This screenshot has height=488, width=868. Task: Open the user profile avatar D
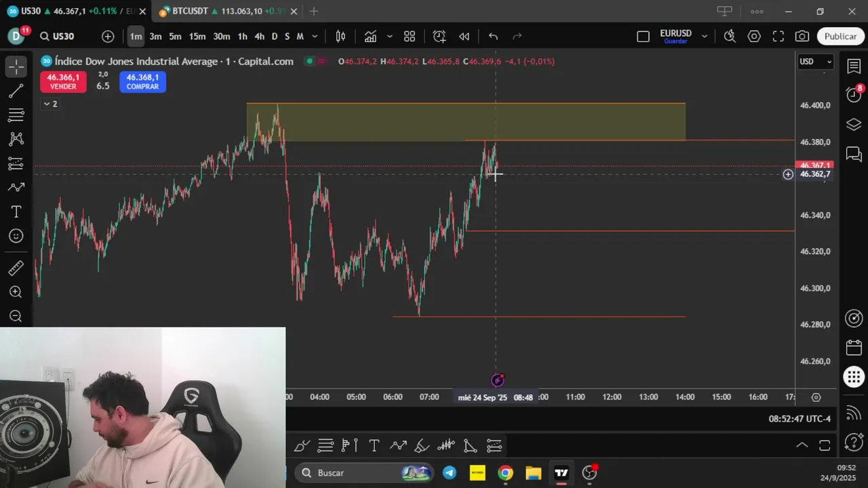pyautogui.click(x=16, y=37)
